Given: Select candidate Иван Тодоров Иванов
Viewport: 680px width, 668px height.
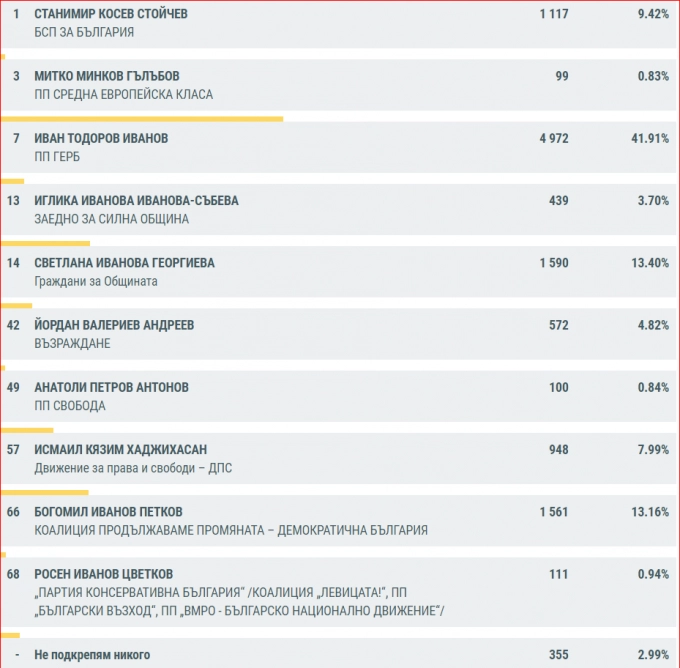Looking at the screenshot, I should coord(101,138).
